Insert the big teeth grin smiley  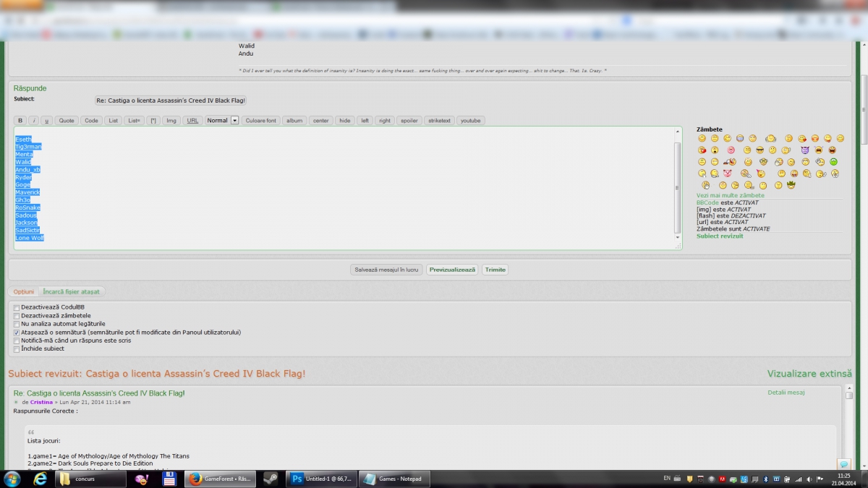click(x=740, y=138)
